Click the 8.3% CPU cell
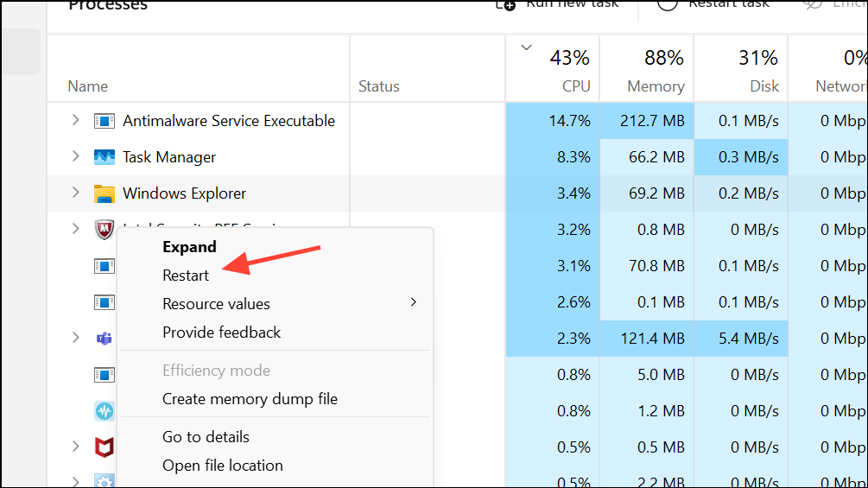The width and height of the screenshot is (868, 488). pyautogui.click(x=553, y=157)
